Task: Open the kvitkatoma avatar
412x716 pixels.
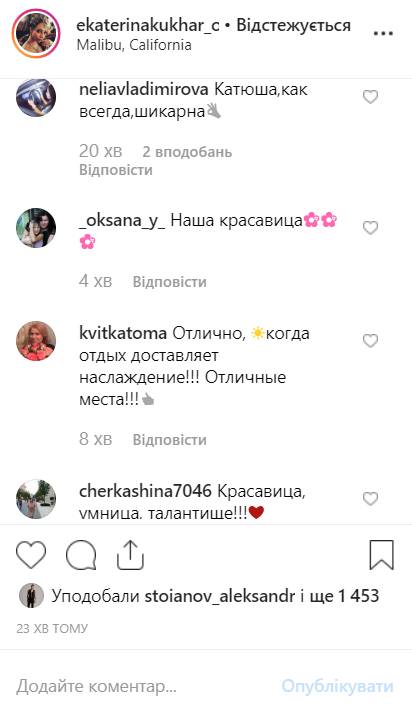Action: [x=36, y=341]
